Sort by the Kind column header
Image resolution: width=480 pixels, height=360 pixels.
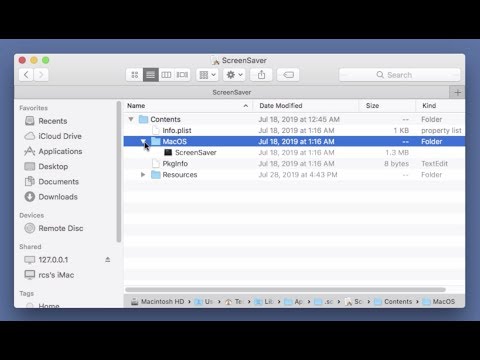coord(440,106)
